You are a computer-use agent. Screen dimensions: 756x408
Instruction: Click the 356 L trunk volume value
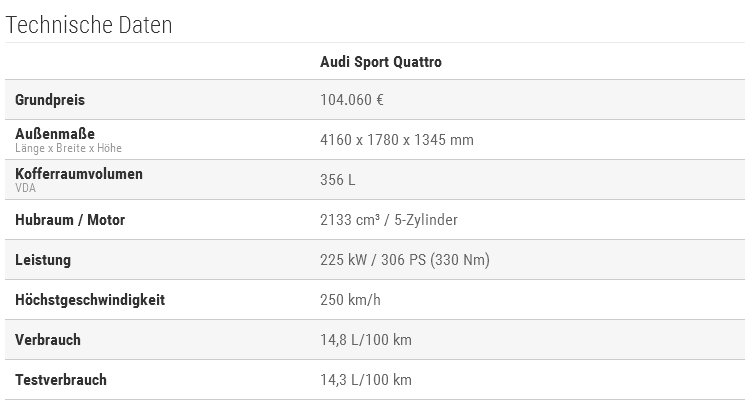click(x=338, y=180)
